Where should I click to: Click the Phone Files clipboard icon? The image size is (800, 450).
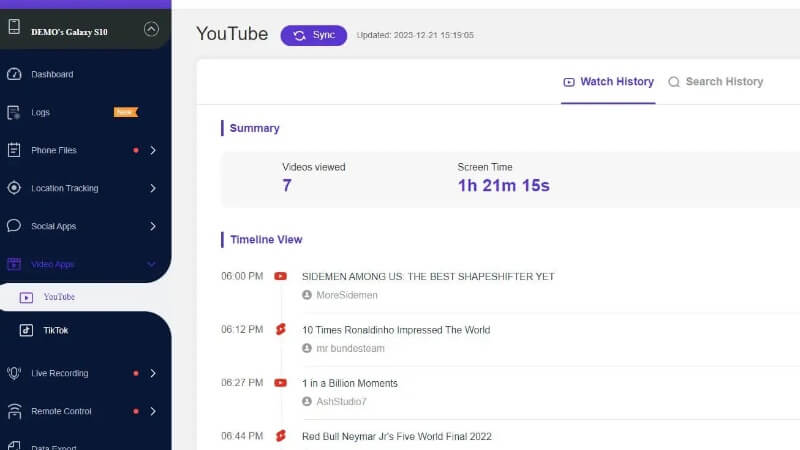point(14,150)
